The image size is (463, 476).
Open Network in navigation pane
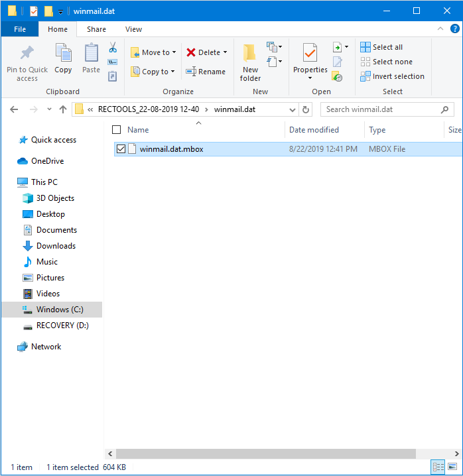click(39, 347)
